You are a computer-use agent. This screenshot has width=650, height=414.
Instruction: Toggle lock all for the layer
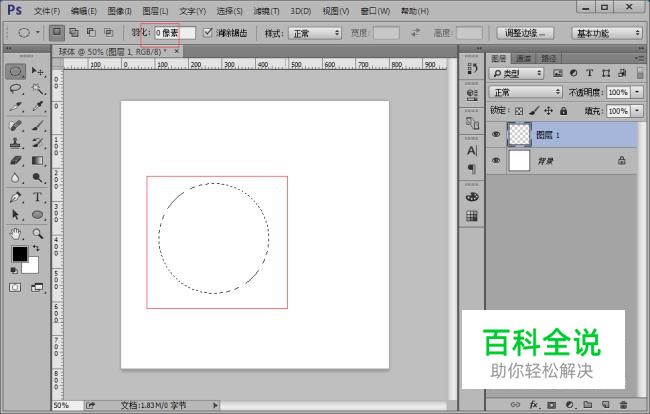click(563, 111)
